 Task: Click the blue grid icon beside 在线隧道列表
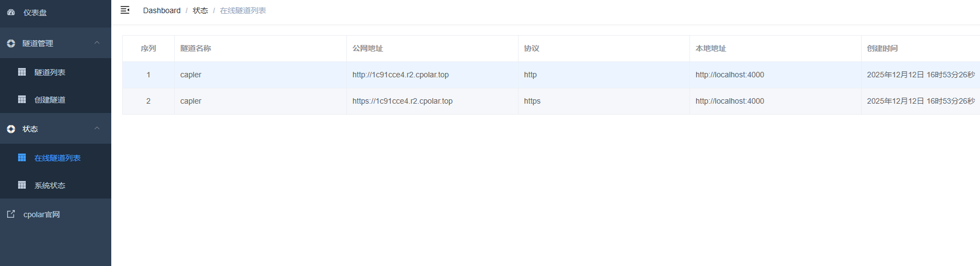point(22,157)
